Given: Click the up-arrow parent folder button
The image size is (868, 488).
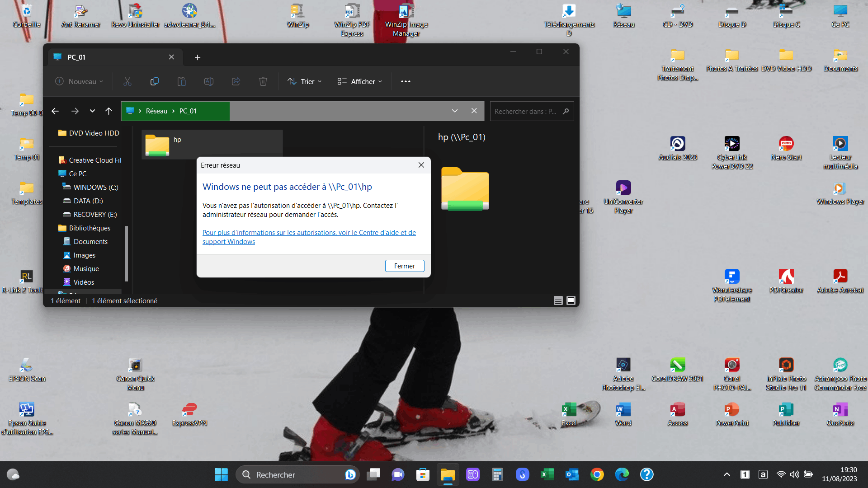Looking at the screenshot, I should pos(108,111).
